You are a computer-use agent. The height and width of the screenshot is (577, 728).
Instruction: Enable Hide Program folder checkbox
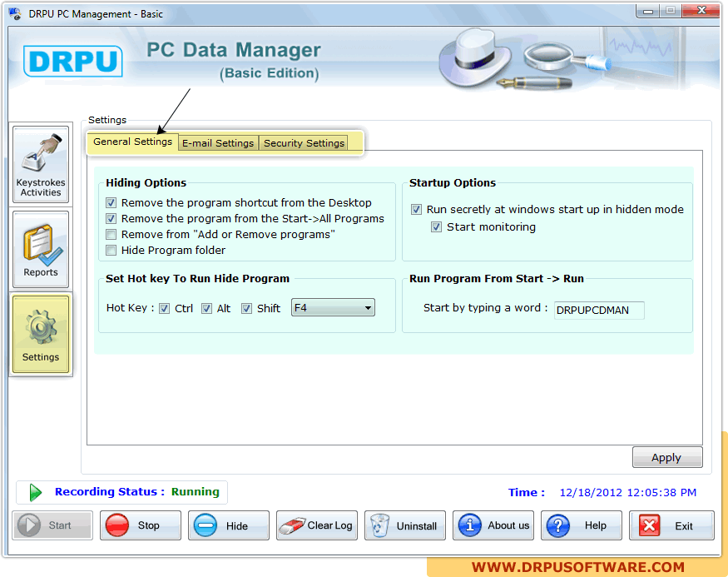(x=111, y=251)
